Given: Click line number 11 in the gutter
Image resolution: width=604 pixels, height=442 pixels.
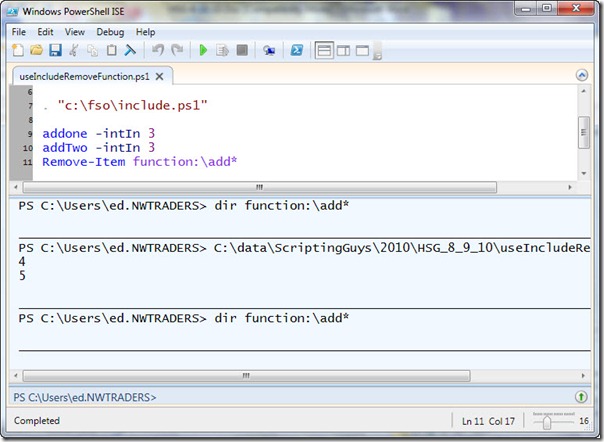Looking at the screenshot, I should [27, 162].
